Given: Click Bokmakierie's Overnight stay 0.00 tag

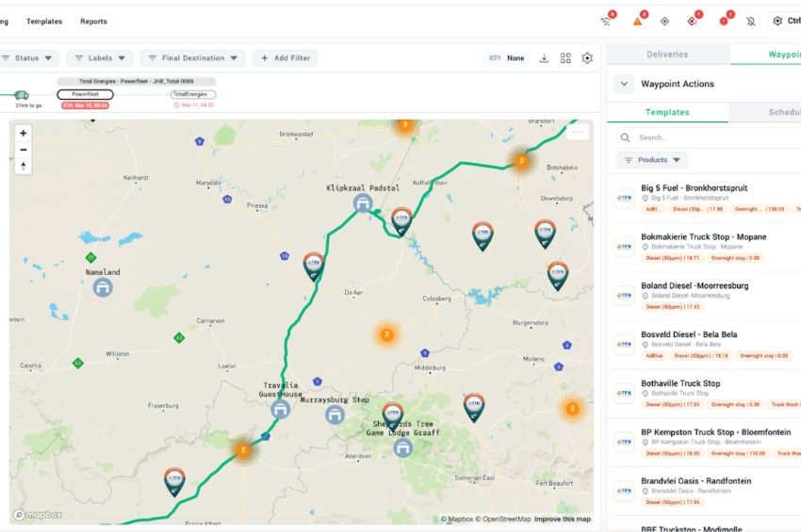Looking at the screenshot, I should 735,258.
